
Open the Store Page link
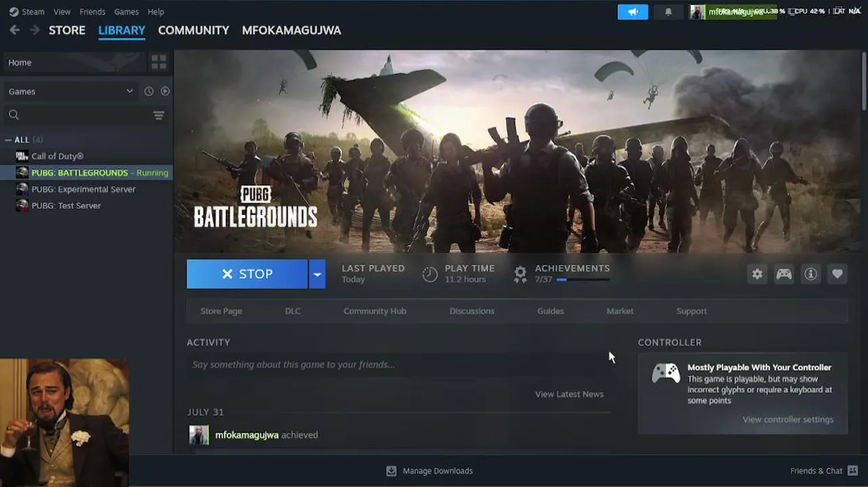221,311
